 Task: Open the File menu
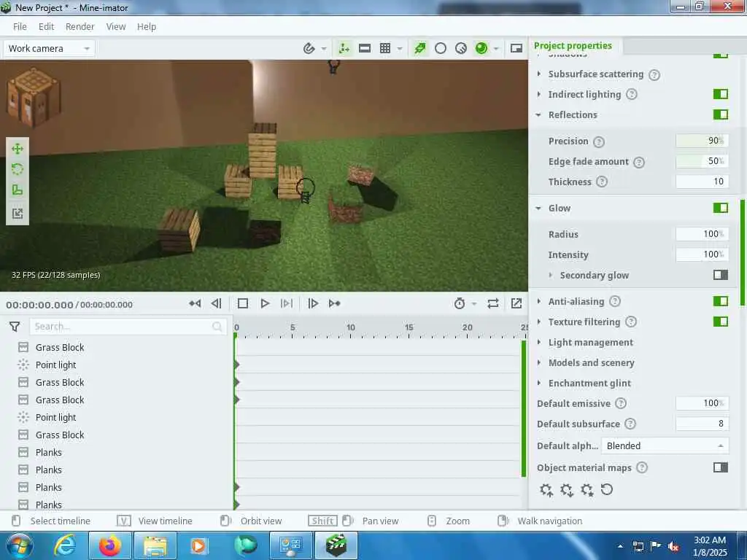tap(20, 27)
